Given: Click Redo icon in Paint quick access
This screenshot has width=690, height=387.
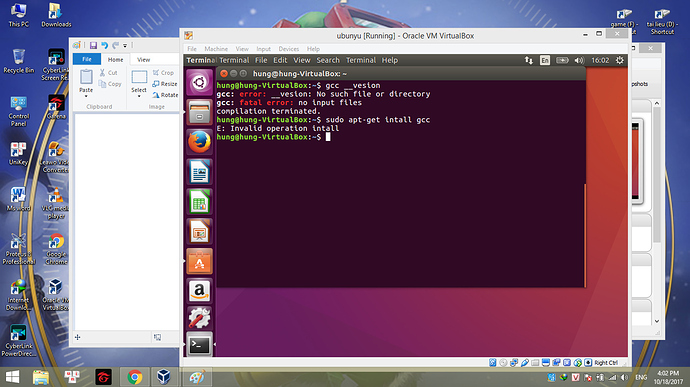Looking at the screenshot, I should click(x=115, y=45).
